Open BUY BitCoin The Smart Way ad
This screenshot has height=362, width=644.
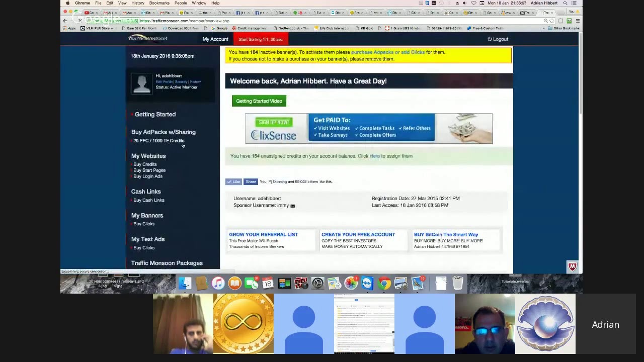[x=446, y=235]
